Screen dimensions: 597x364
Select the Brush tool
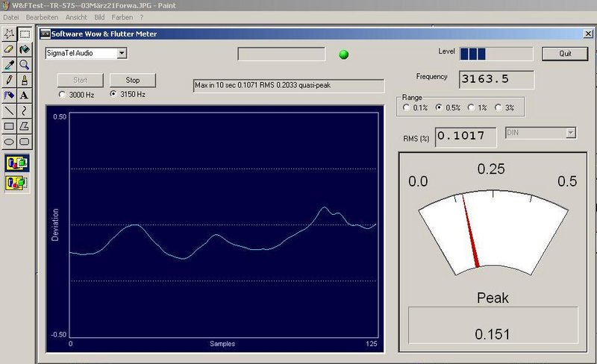tap(25, 80)
